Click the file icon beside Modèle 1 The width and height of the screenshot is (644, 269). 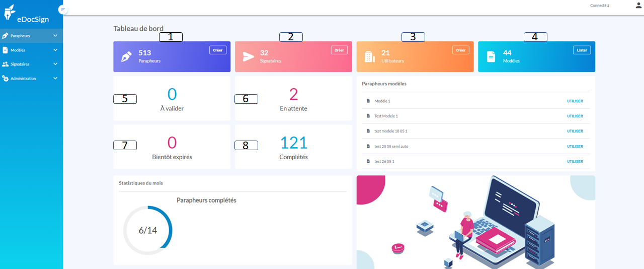coord(368,101)
